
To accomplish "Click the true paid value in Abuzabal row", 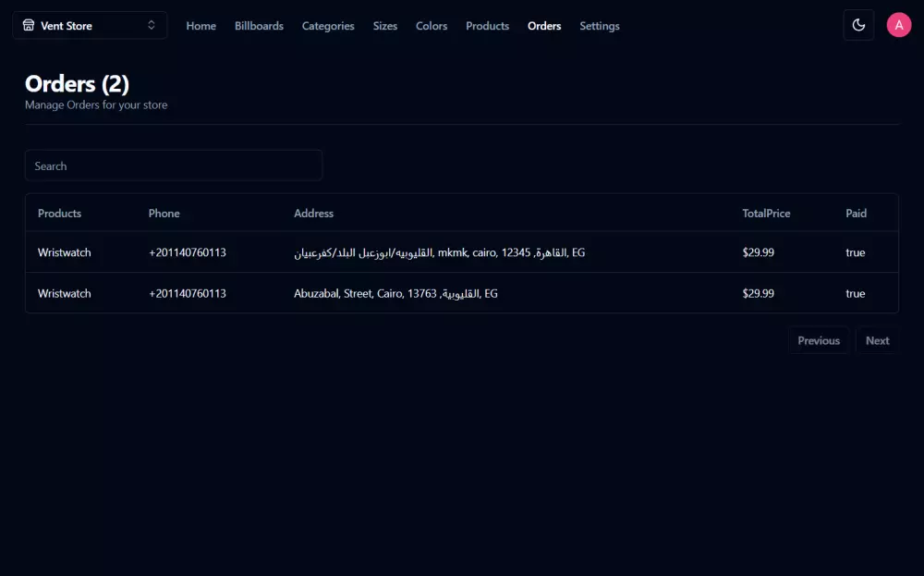I will [x=855, y=294].
